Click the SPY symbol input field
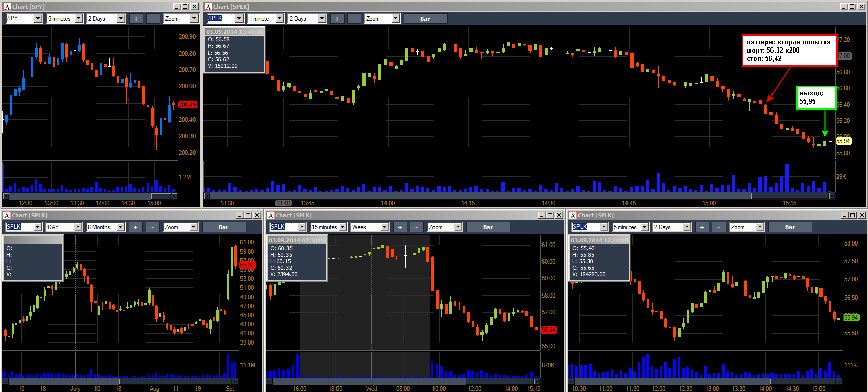868x392 pixels. point(20,19)
